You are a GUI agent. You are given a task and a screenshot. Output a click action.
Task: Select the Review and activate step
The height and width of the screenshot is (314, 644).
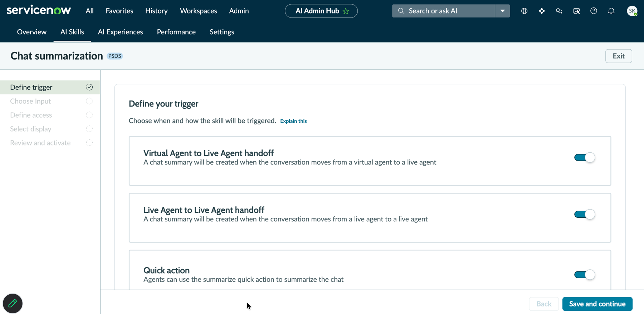point(50,143)
